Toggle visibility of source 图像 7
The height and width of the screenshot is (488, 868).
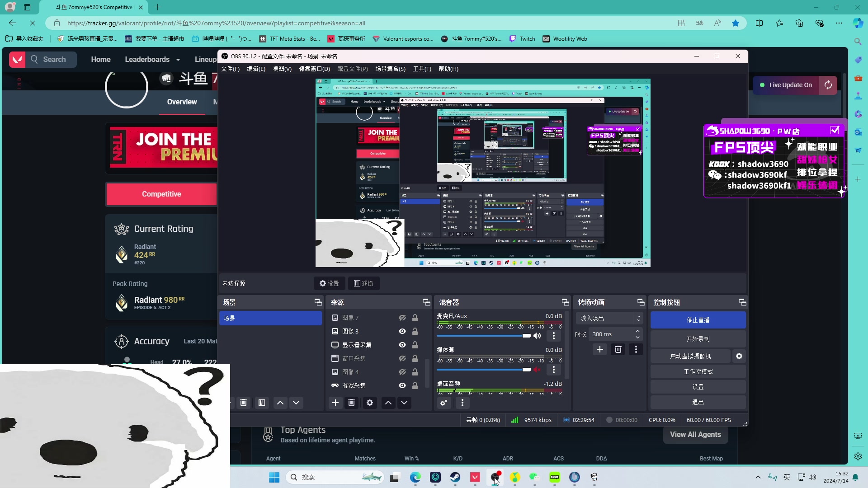(x=402, y=318)
